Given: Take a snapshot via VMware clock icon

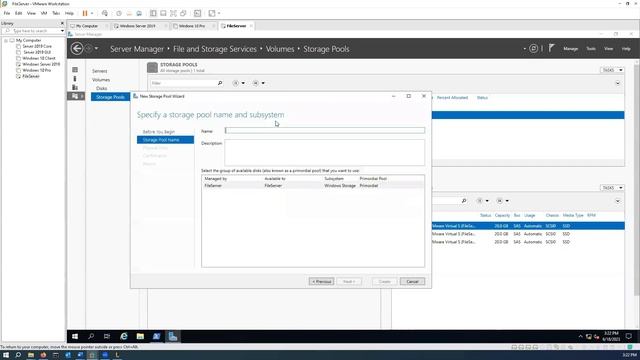Looking at the screenshot, I should point(119,13).
